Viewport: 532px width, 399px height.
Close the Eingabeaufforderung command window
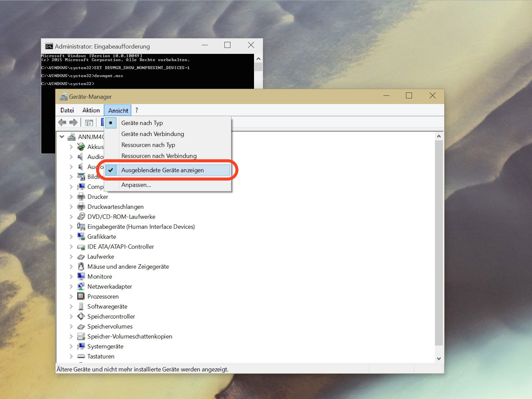[251, 45]
